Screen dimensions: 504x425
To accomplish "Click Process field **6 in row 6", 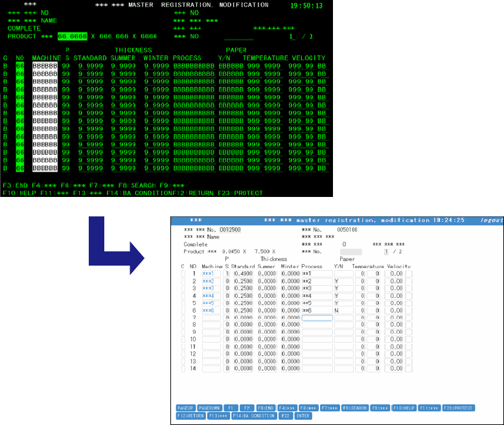I will [317, 310].
